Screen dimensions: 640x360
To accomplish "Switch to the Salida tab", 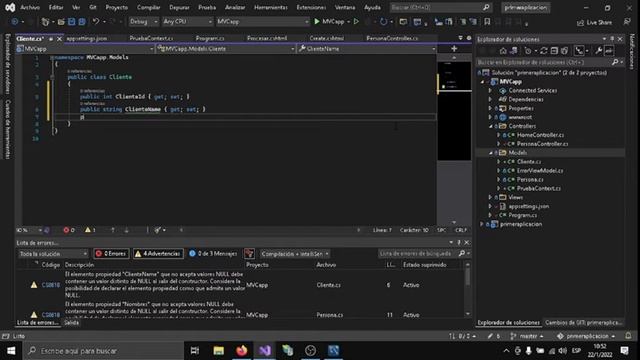I will click(x=71, y=323).
